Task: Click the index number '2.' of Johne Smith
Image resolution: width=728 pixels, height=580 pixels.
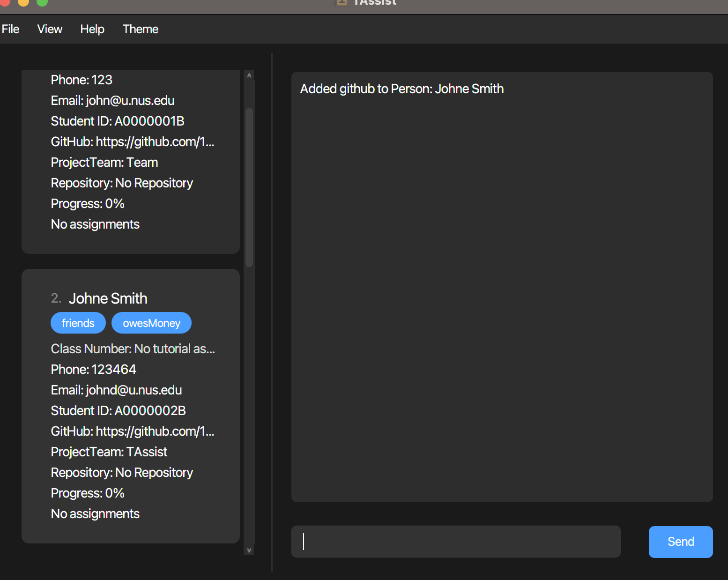Action: (x=56, y=298)
